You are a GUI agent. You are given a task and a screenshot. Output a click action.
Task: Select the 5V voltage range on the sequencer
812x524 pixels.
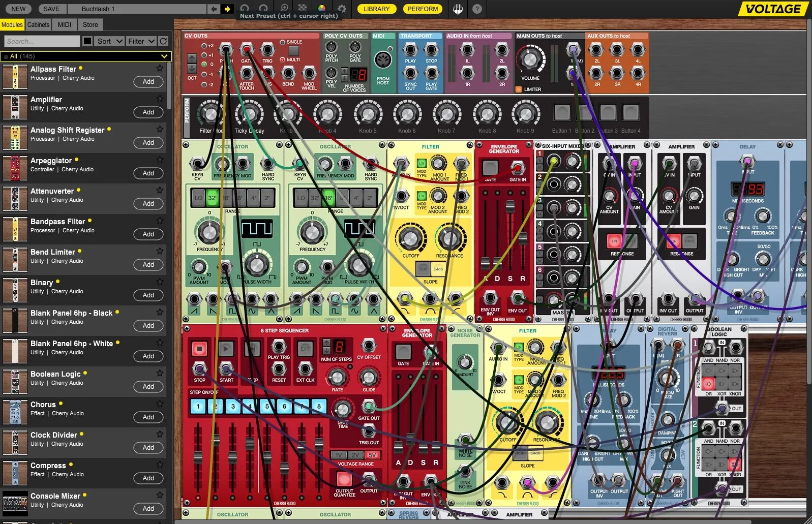pyautogui.click(x=372, y=455)
